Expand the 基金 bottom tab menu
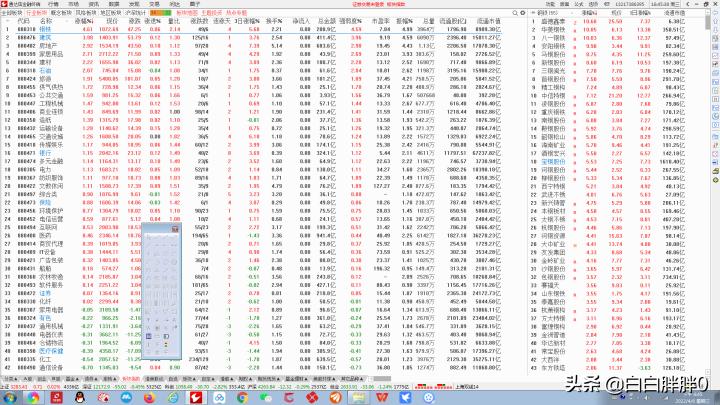Viewport: 720px width, 405px height. point(72,379)
